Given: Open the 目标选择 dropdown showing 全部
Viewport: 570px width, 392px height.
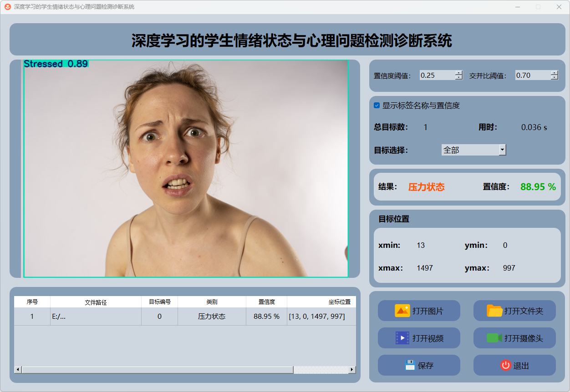Looking at the screenshot, I should [474, 150].
